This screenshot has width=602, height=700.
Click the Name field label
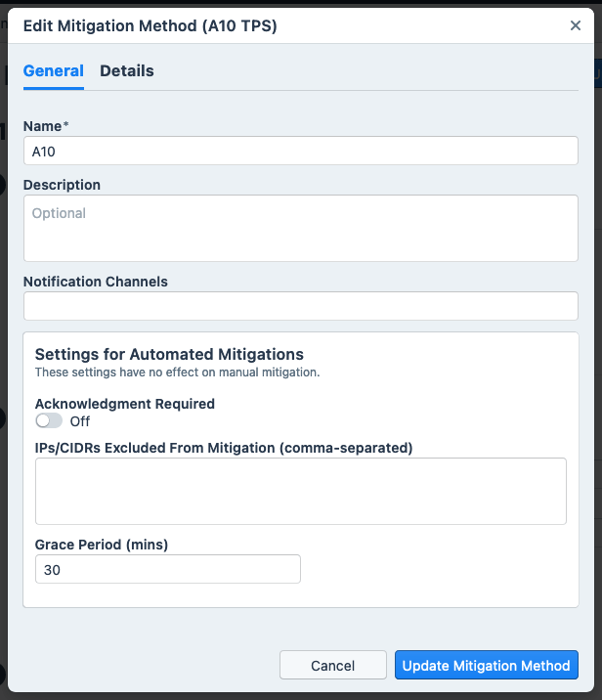click(x=46, y=126)
